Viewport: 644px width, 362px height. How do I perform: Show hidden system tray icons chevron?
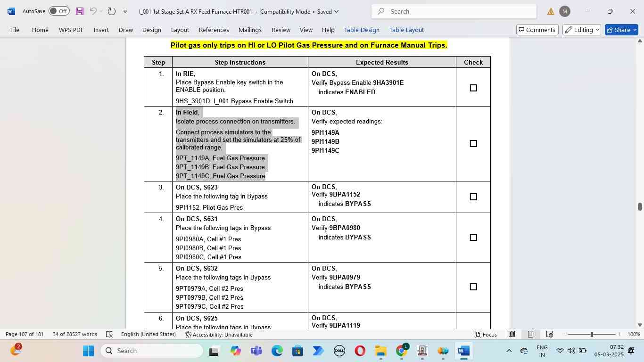click(x=509, y=351)
